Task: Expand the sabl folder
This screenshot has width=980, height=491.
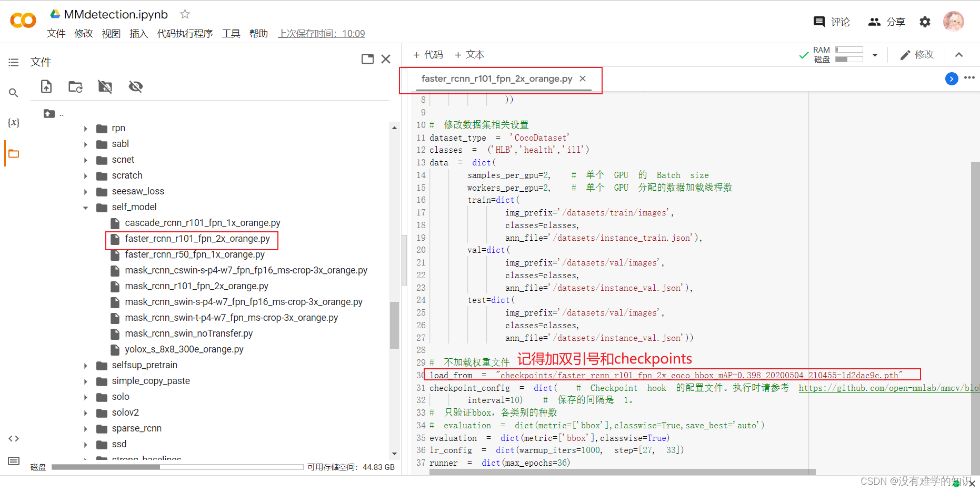Action: 86,144
